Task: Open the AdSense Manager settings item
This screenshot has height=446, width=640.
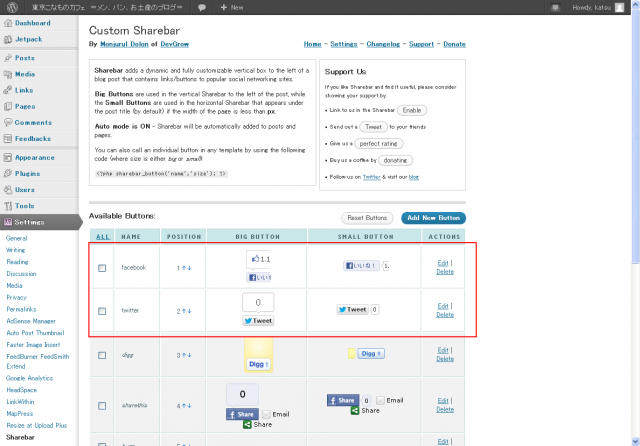Action: click(x=31, y=321)
